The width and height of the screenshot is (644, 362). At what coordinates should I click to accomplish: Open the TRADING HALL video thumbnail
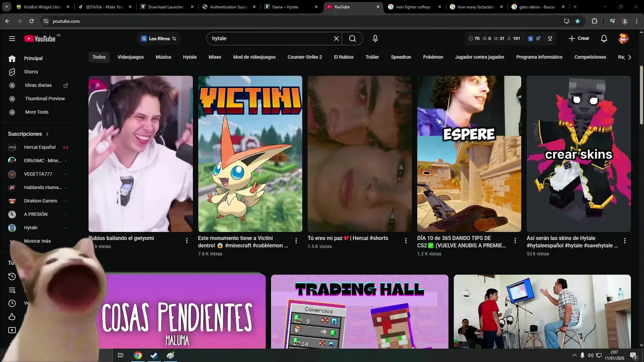pos(360,311)
